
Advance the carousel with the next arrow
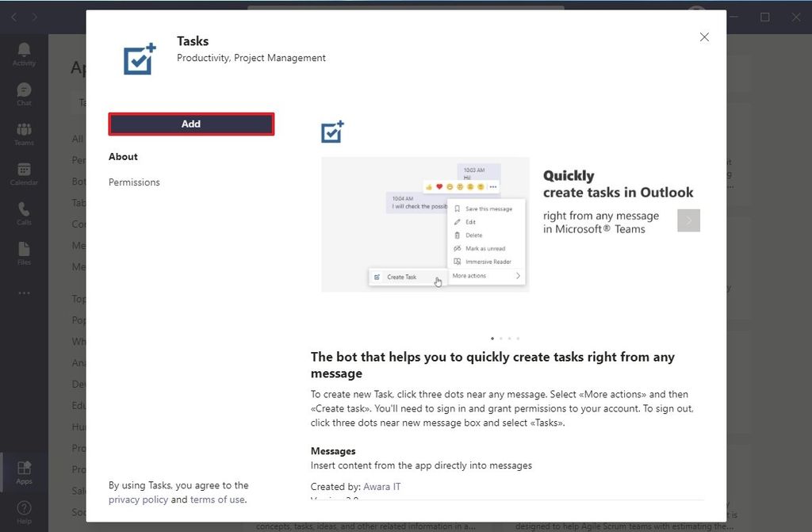[688, 220]
